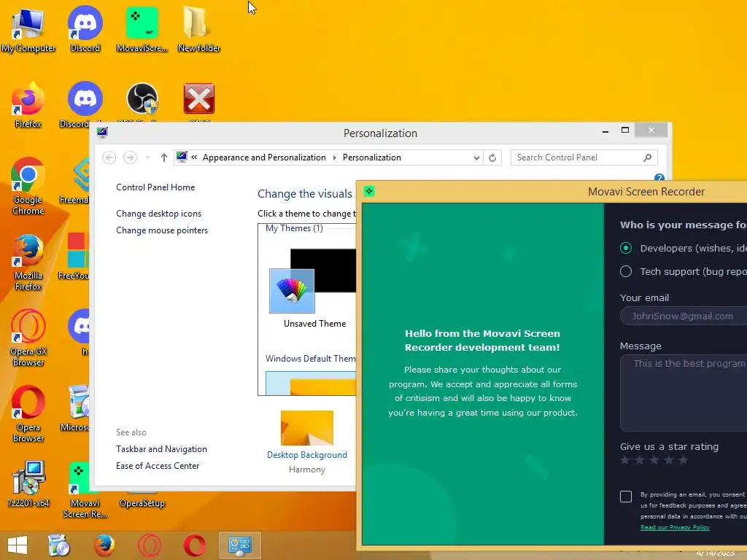Image resolution: width=747 pixels, height=560 pixels.
Task: Open Firefox from the taskbar
Action: (104, 545)
